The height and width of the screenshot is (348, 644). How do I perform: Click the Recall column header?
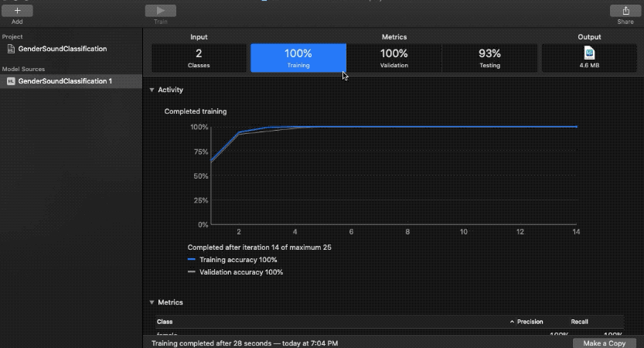click(x=579, y=322)
